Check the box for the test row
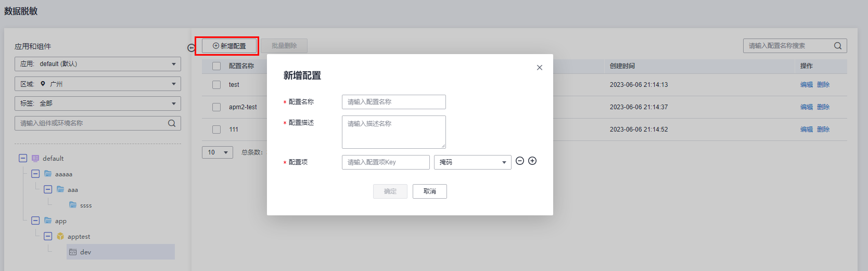868x271 pixels. [x=216, y=85]
